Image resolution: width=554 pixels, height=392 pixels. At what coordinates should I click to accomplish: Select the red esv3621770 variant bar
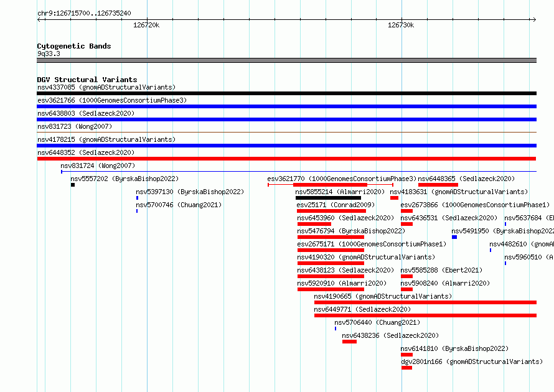(x=331, y=185)
